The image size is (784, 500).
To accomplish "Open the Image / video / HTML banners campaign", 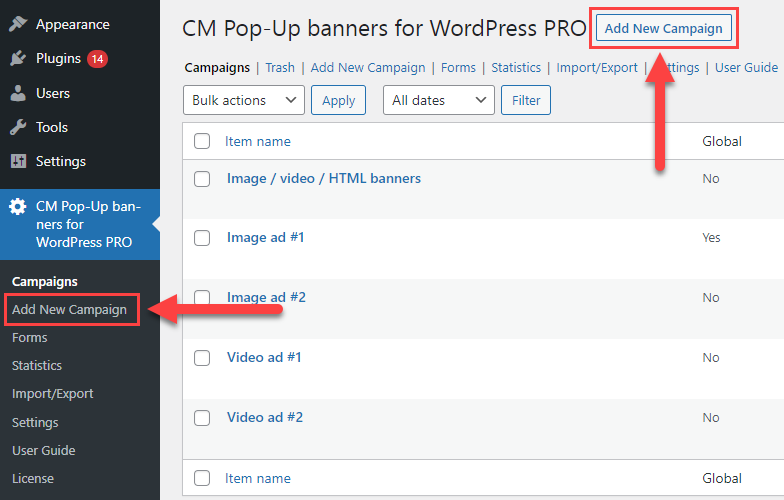I will pyautogui.click(x=324, y=178).
